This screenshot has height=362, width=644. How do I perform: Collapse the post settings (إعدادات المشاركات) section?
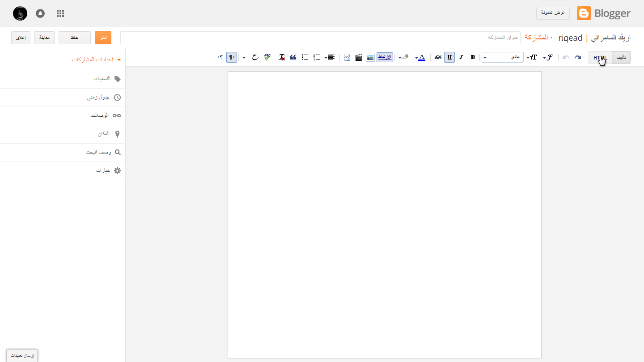(x=96, y=60)
